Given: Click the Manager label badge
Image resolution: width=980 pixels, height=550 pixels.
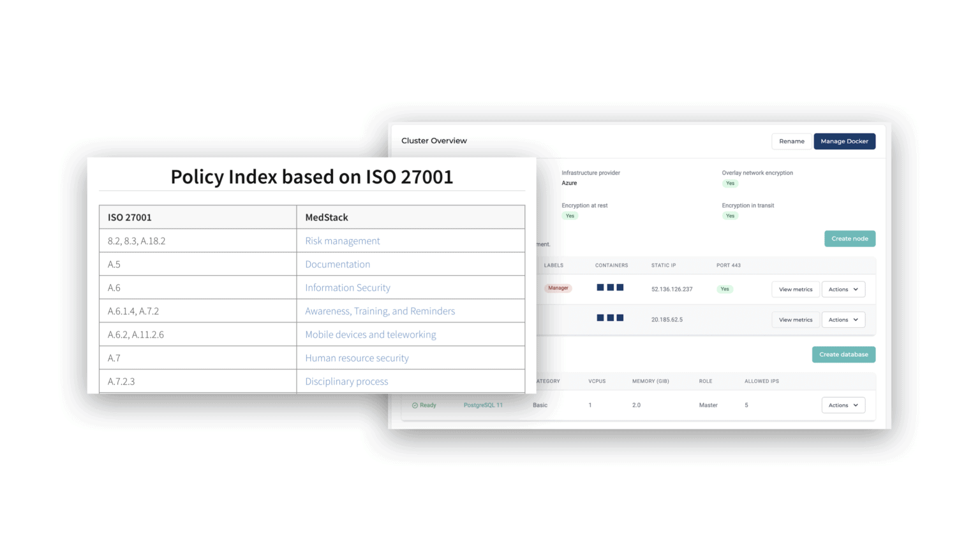Looking at the screenshot, I should 558,288.
